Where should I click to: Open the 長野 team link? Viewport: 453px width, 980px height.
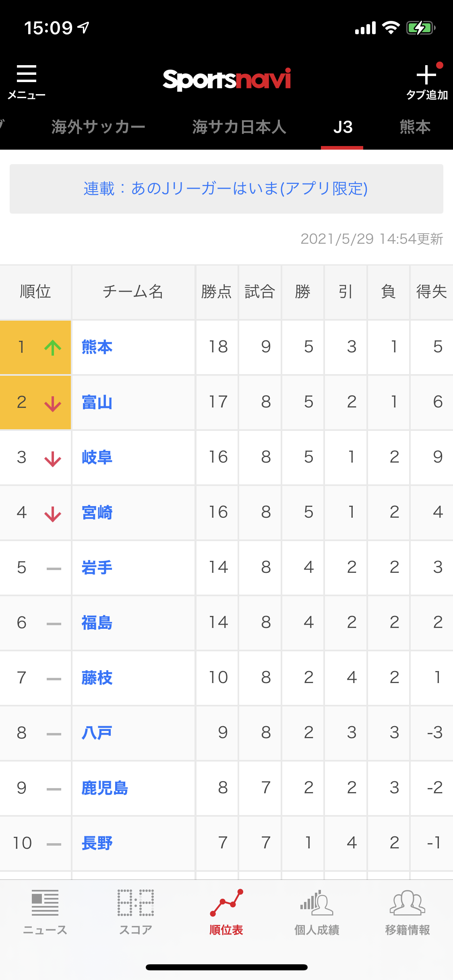click(x=97, y=843)
